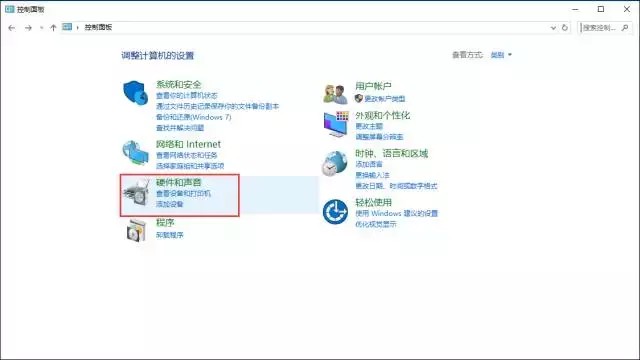
Task: Close the Control Panel window
Action: pos(627,9)
